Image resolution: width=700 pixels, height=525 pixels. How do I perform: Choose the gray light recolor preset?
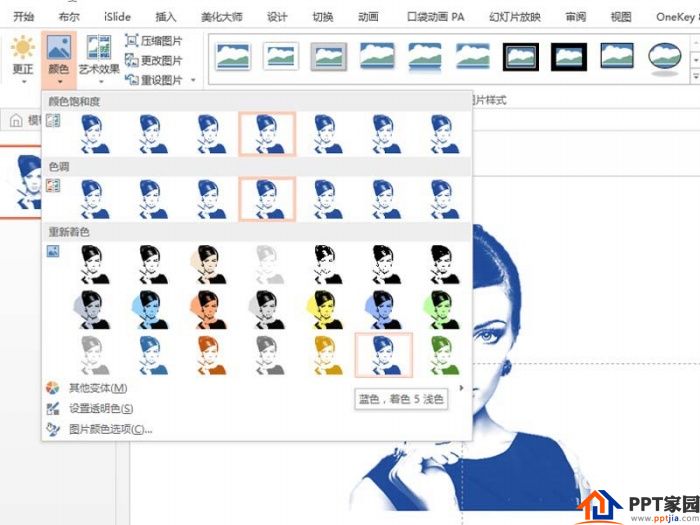pyautogui.click(x=269, y=355)
